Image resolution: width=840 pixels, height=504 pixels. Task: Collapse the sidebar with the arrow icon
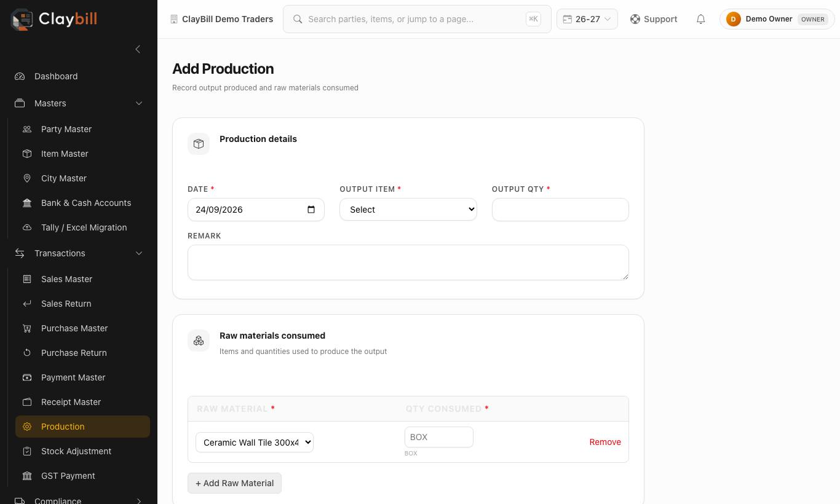(x=138, y=49)
